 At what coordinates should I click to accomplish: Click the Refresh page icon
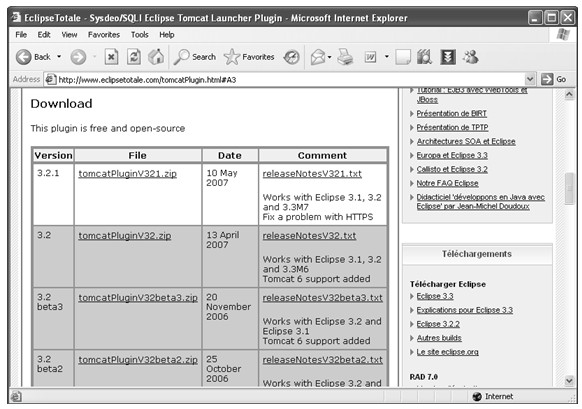pyautogui.click(x=134, y=57)
